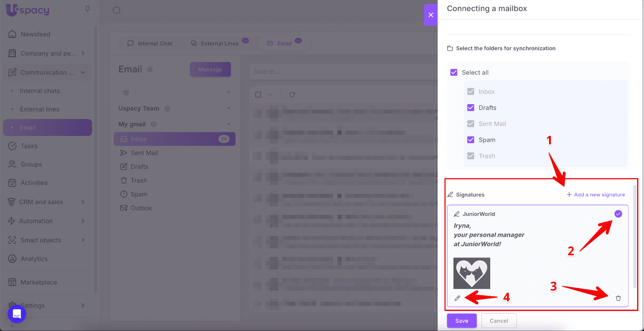This screenshot has height=331, width=644.
Task: Collapse the My gmail mailbox
Action: point(229,124)
